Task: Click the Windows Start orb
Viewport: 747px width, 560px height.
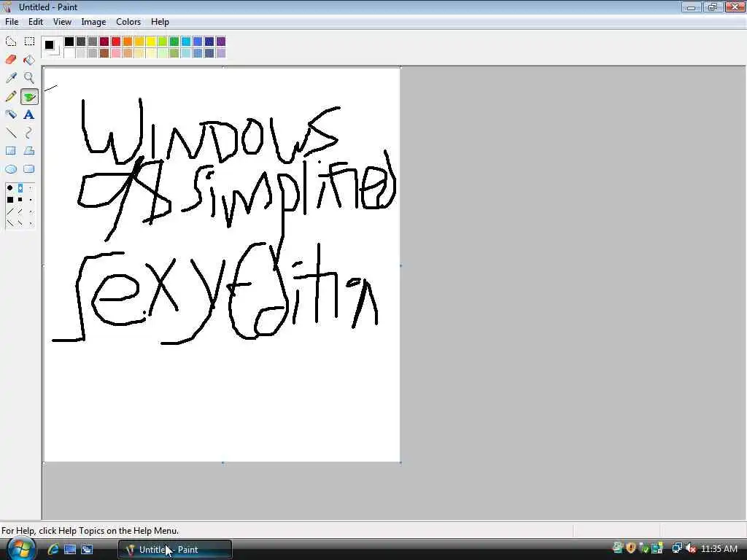Action: 21,549
